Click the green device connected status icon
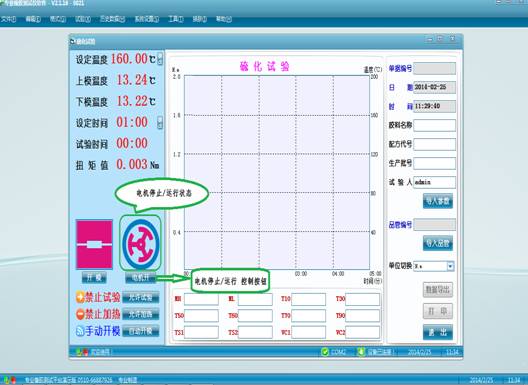528x385 pixels. [x=361, y=352]
